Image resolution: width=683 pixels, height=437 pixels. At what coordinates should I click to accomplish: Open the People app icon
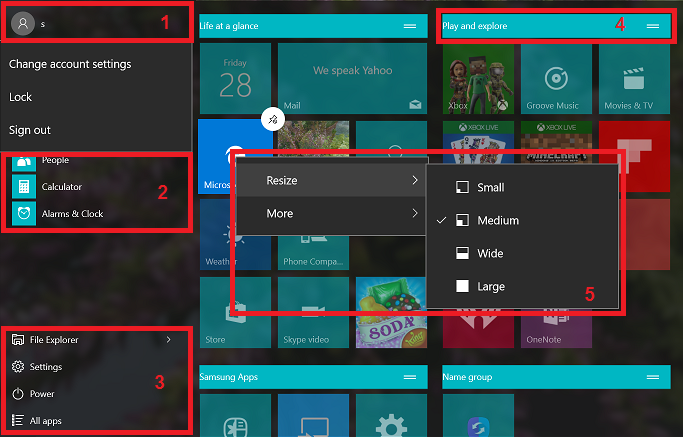[x=24, y=163]
